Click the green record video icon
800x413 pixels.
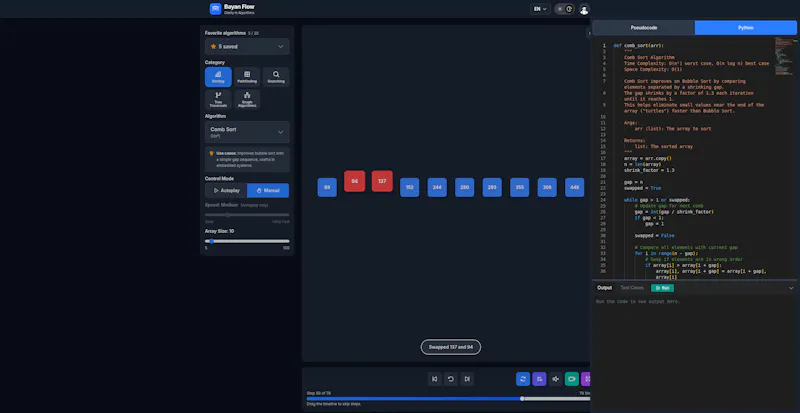click(x=572, y=379)
